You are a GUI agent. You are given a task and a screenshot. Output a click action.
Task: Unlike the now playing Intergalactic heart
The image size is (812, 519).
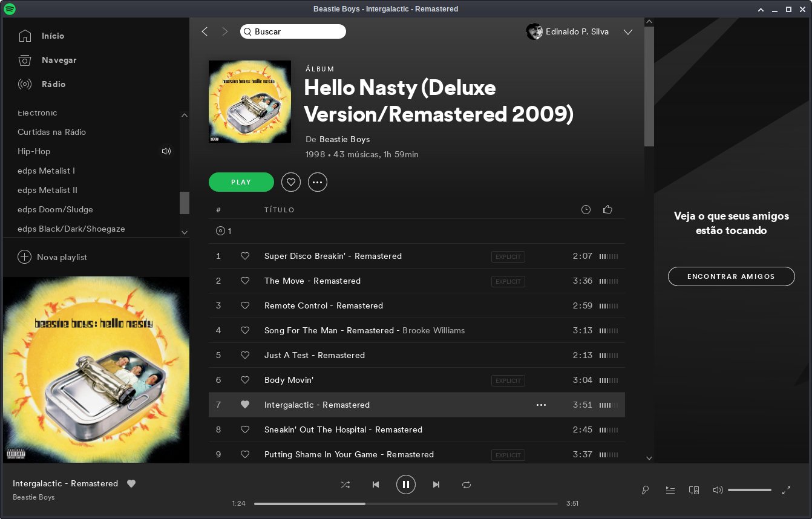[131, 483]
